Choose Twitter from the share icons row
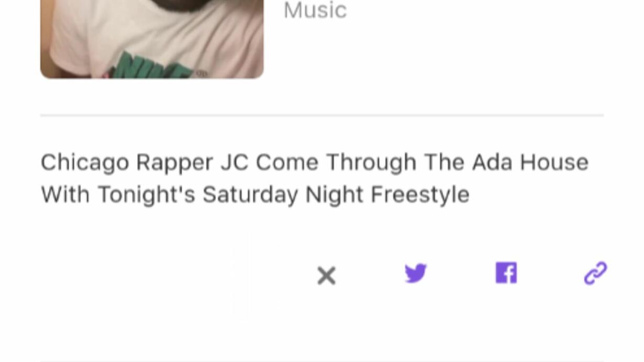The height and width of the screenshot is (362, 644). (x=416, y=273)
